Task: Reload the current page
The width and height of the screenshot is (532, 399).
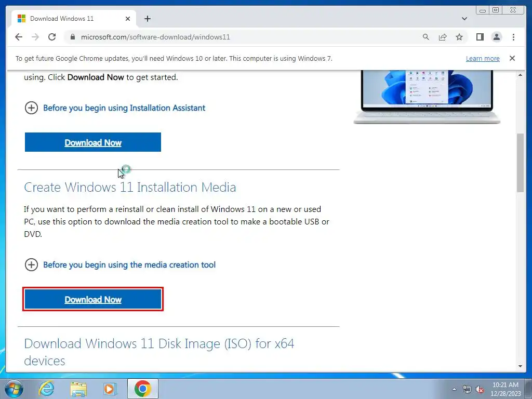Action: 52,37
